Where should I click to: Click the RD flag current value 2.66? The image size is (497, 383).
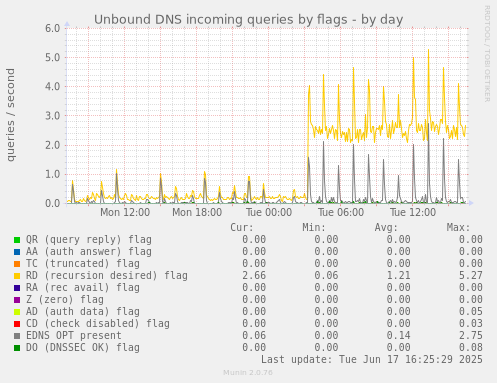(254, 276)
